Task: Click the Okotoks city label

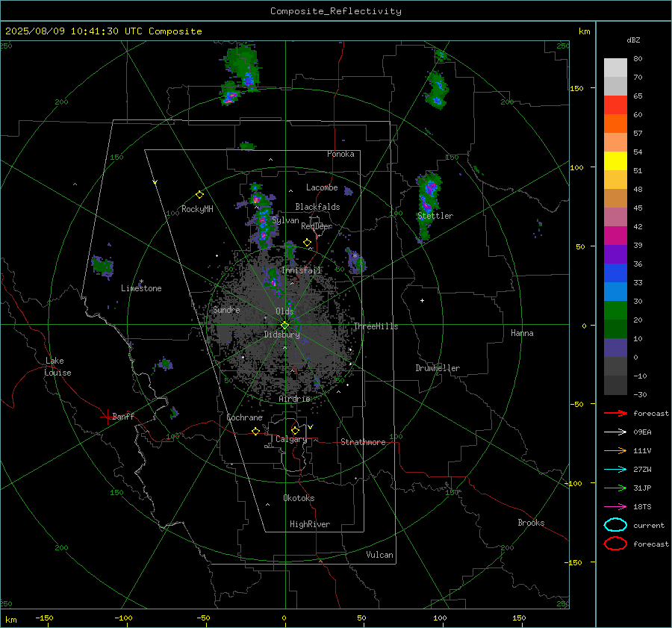Action: 299,498
